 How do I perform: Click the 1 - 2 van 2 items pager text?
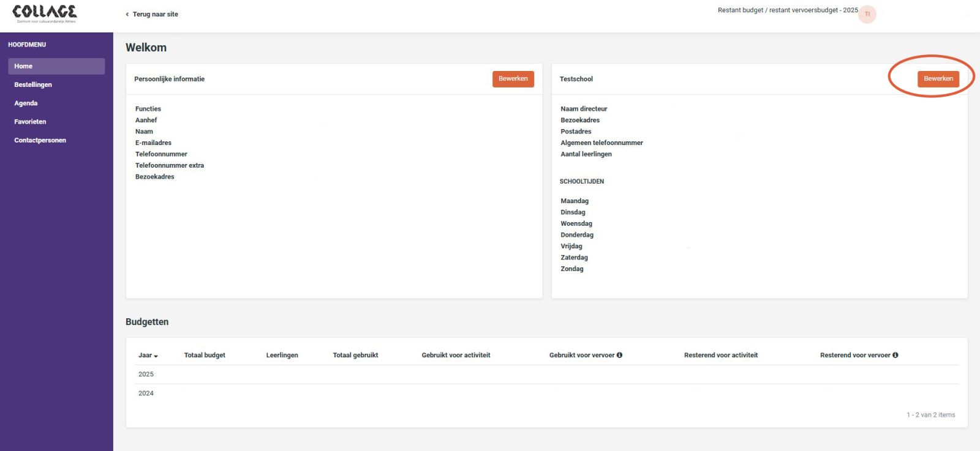tap(930, 415)
